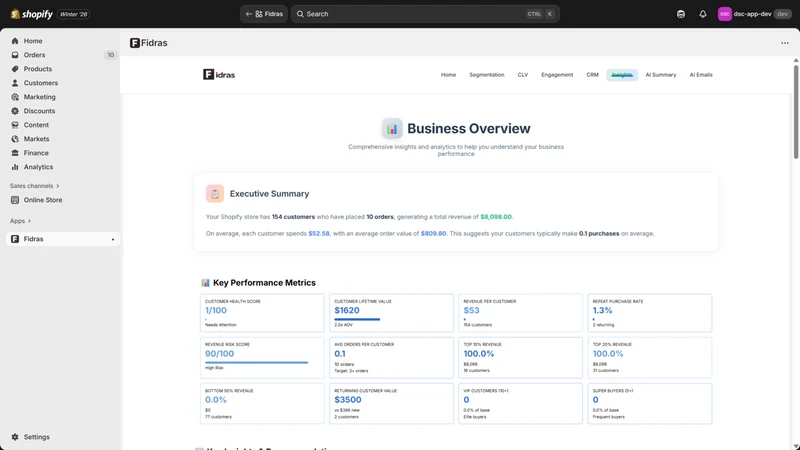Click the Fidras logo in app header
Image resolution: width=800 pixels, height=450 pixels.
point(219,74)
